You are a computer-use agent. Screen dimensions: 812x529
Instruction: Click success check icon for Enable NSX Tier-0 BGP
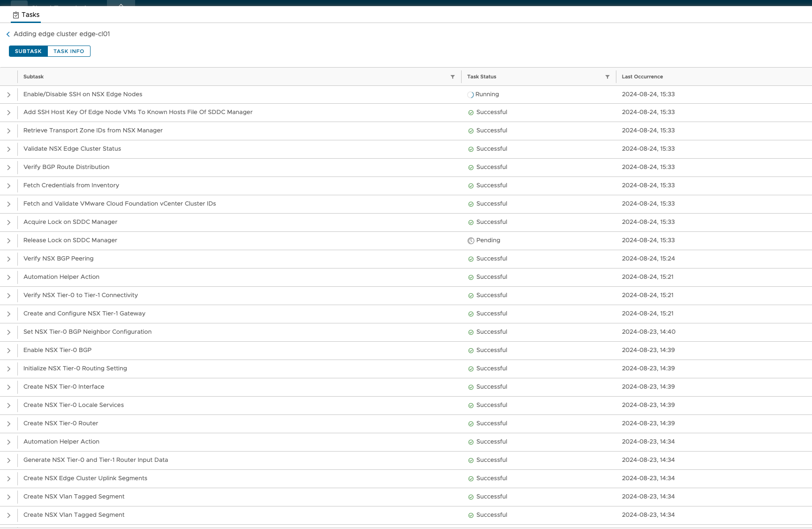[471, 351]
